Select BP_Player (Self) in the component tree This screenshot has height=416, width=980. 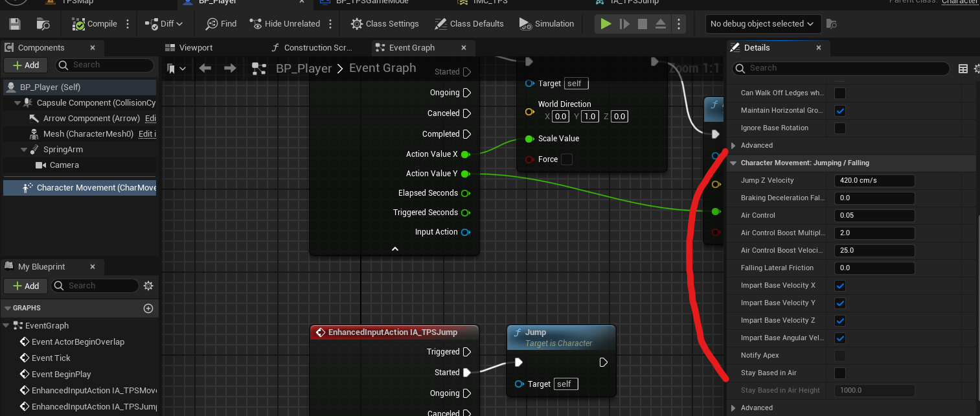pyautogui.click(x=79, y=87)
